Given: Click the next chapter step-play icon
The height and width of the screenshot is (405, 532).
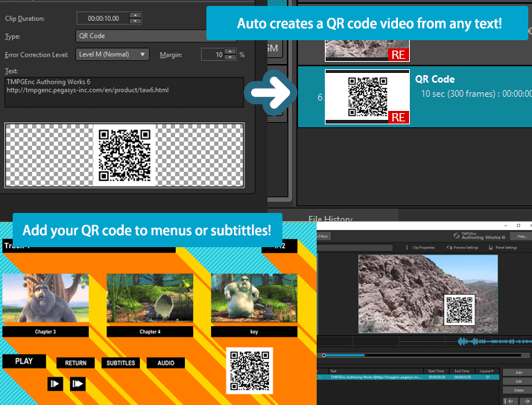Looking at the screenshot, I should point(55,383).
